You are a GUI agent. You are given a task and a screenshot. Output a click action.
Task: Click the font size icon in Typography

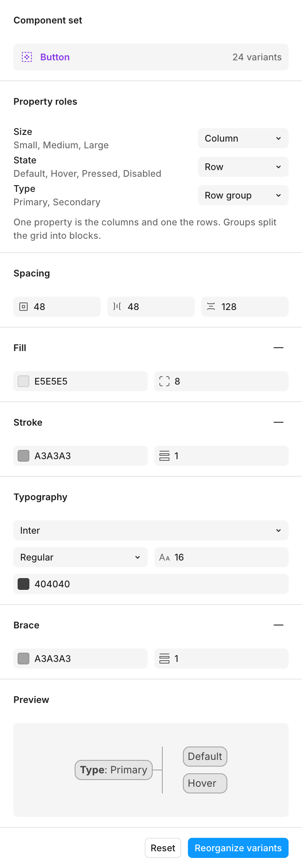click(164, 558)
